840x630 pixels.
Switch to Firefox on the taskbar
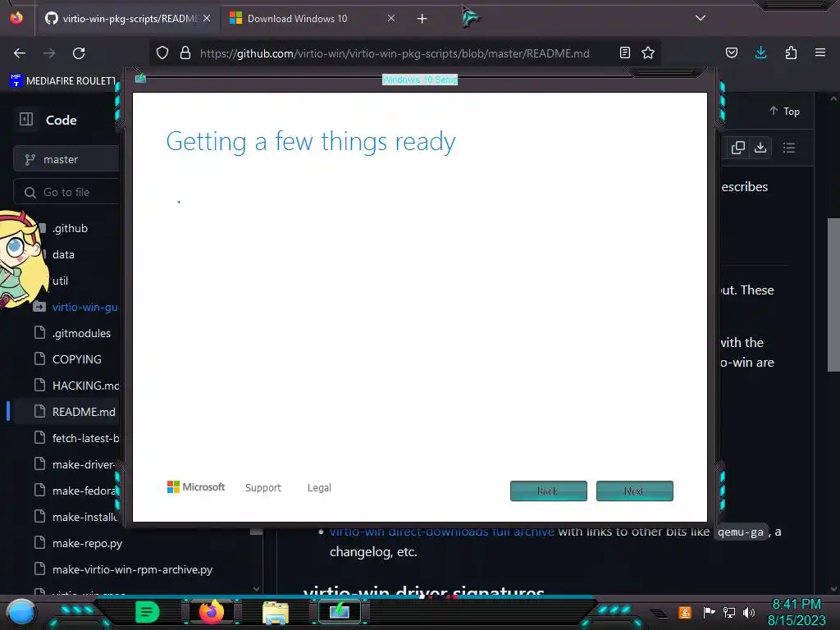point(211,612)
